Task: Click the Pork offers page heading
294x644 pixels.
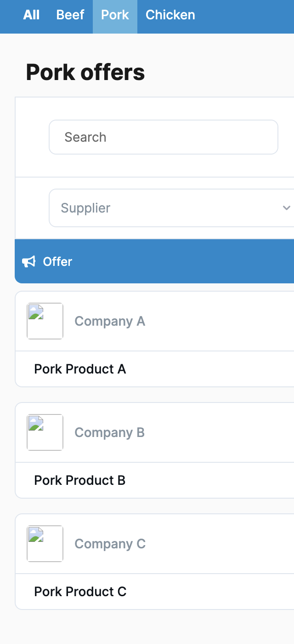Action: (x=85, y=72)
